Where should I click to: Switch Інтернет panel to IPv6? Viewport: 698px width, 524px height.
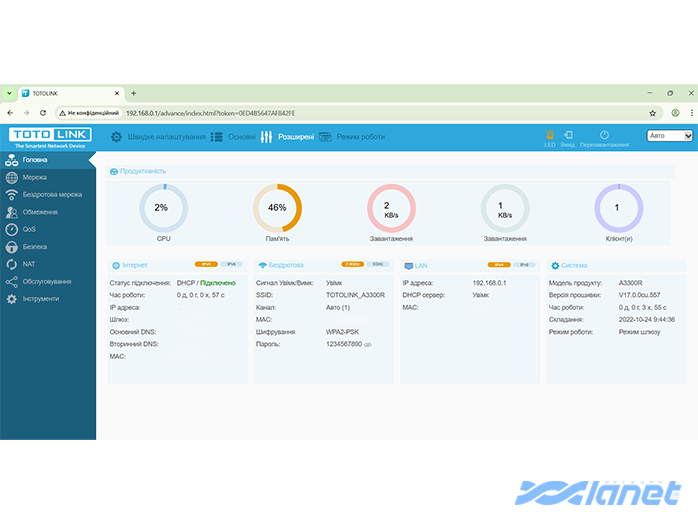click(230, 265)
